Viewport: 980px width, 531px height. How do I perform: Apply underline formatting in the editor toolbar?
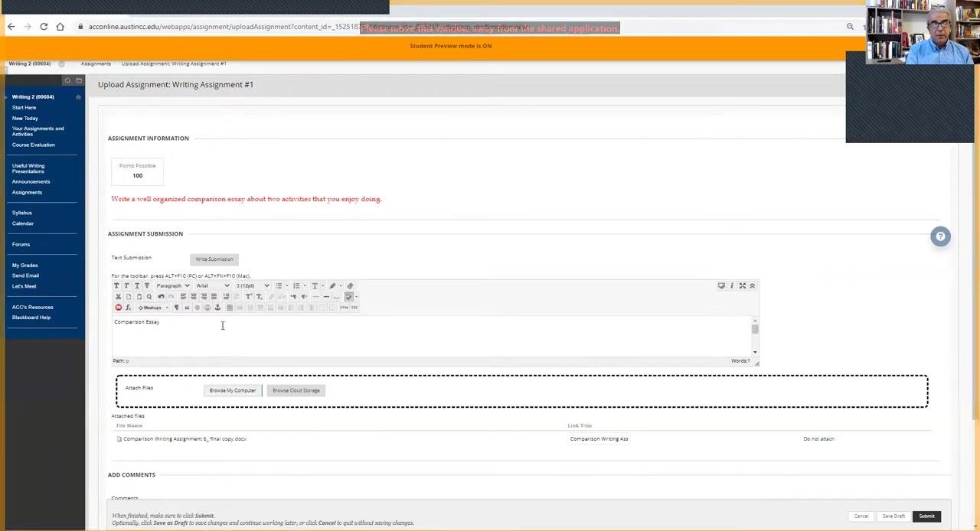[x=137, y=285]
